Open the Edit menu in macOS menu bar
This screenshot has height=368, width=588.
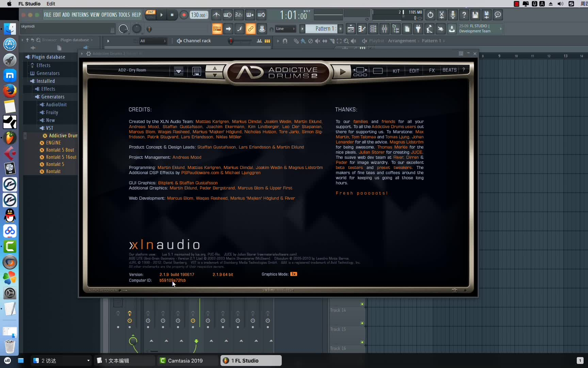(x=51, y=4)
